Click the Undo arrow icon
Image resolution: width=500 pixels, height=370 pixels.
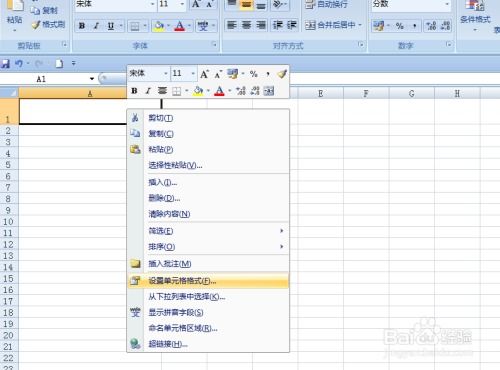[x=19, y=63]
